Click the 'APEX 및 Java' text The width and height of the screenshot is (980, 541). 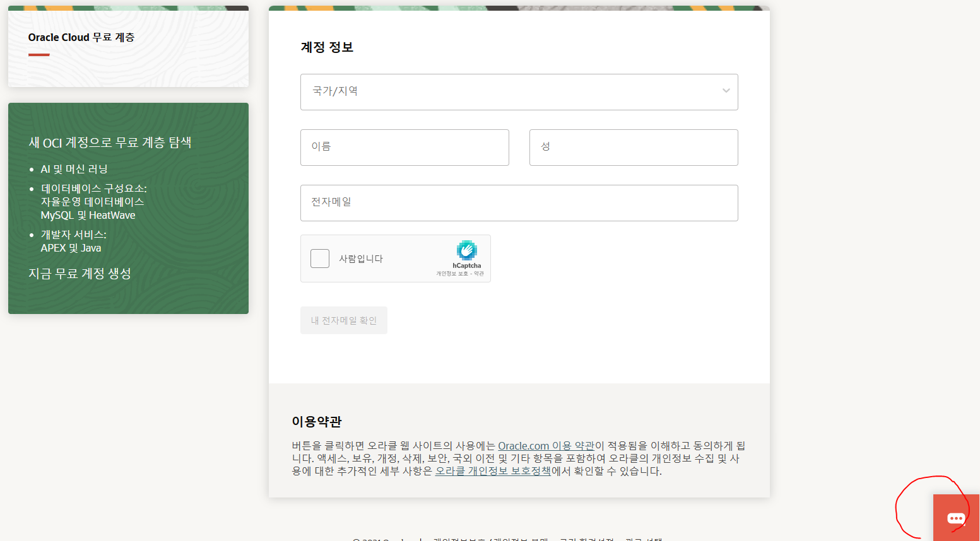(x=71, y=248)
